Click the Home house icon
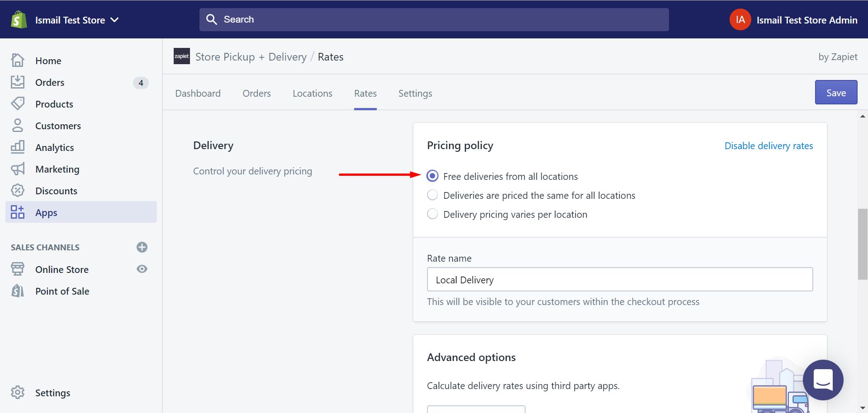868x413 pixels. 18,60
